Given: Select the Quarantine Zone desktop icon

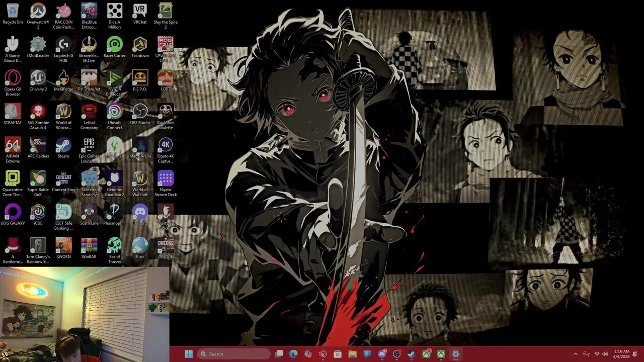Looking at the screenshot, I should [13, 184].
